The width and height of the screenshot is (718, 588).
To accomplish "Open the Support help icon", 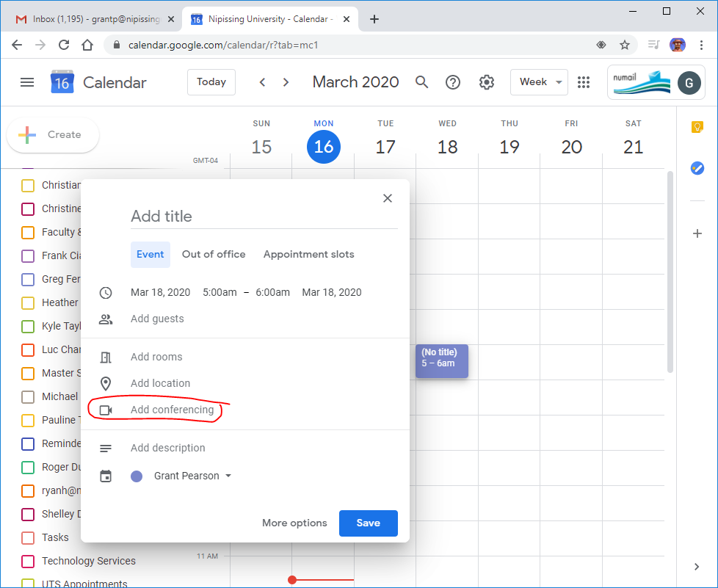I will point(453,82).
